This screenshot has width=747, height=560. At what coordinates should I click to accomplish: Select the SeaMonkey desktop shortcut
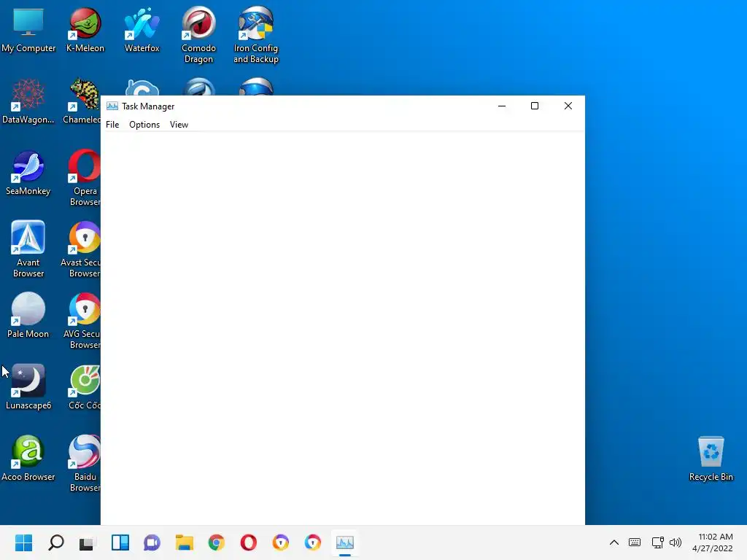click(x=28, y=172)
